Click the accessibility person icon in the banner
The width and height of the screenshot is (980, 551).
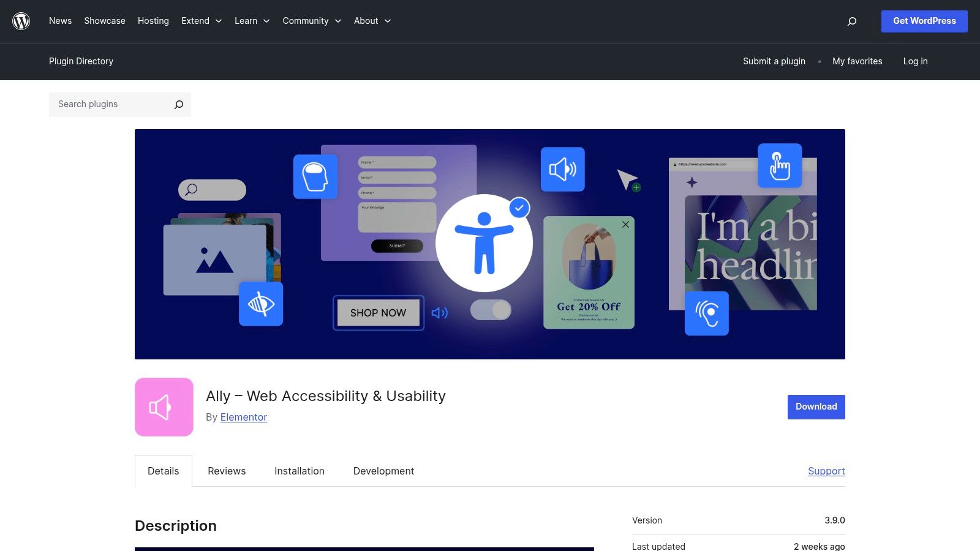(x=484, y=242)
